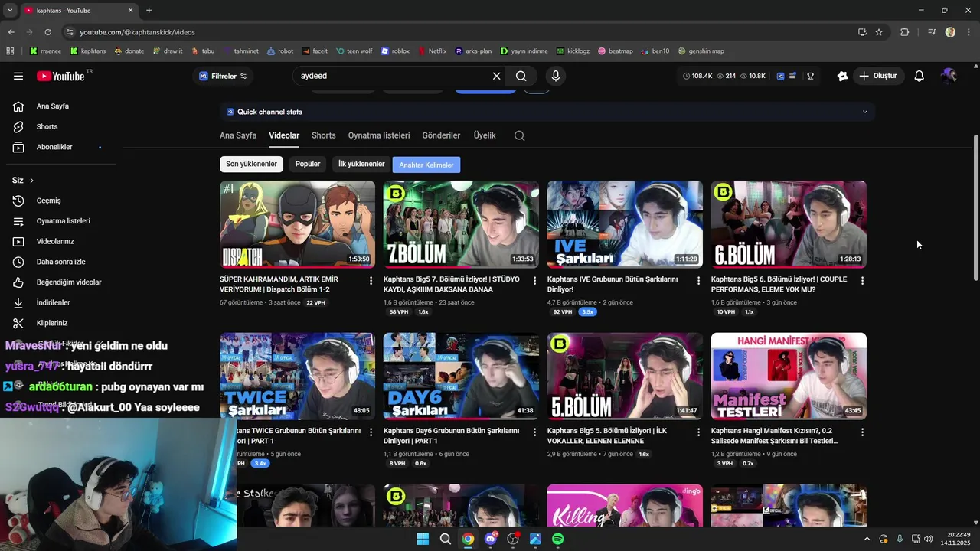The height and width of the screenshot is (551, 980).
Task: Clear the search box with the X icon
Action: (x=496, y=76)
